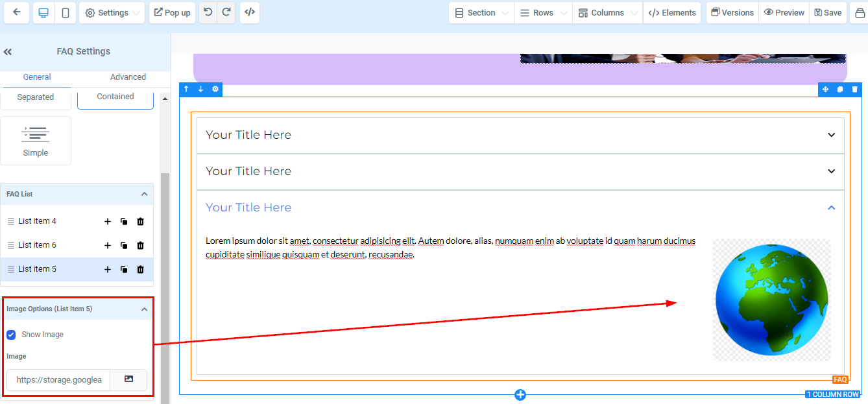Switch to mobile device view
The image size is (868, 404).
pyautogui.click(x=65, y=13)
